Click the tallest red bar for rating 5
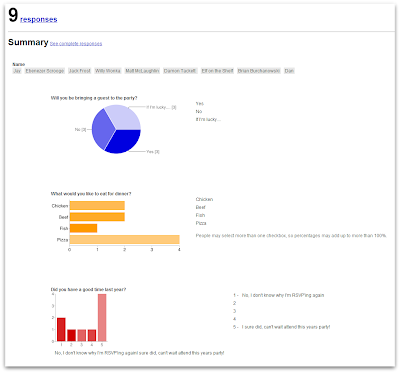This screenshot has width=400, height=373. point(102,317)
